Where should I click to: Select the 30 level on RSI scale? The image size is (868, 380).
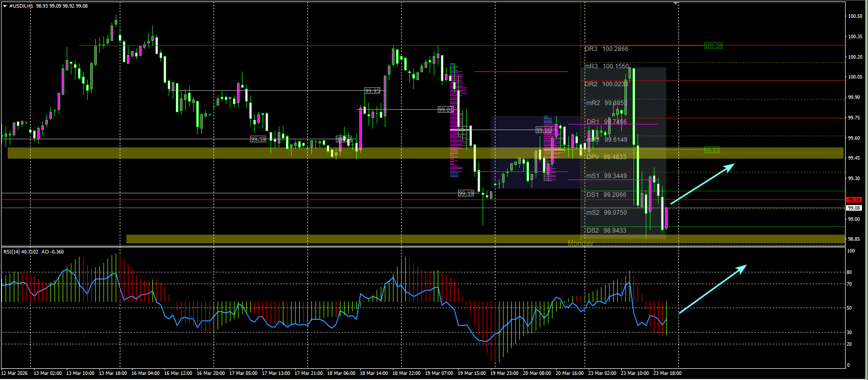point(850,333)
